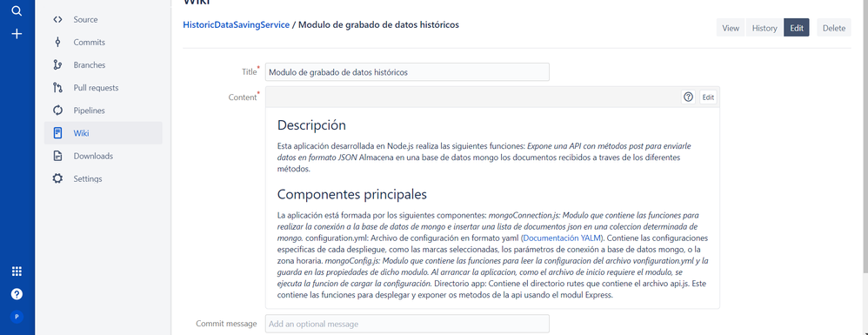Open repository Settings

103,179
